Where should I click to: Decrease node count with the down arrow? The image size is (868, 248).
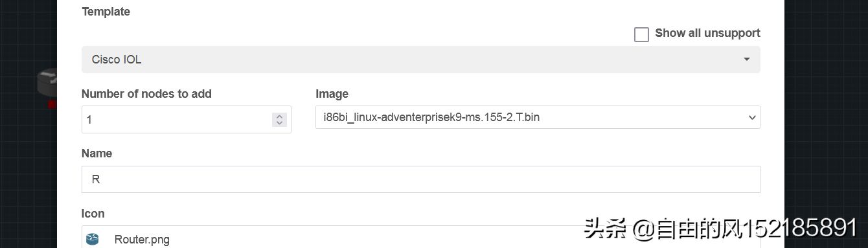coord(279,123)
